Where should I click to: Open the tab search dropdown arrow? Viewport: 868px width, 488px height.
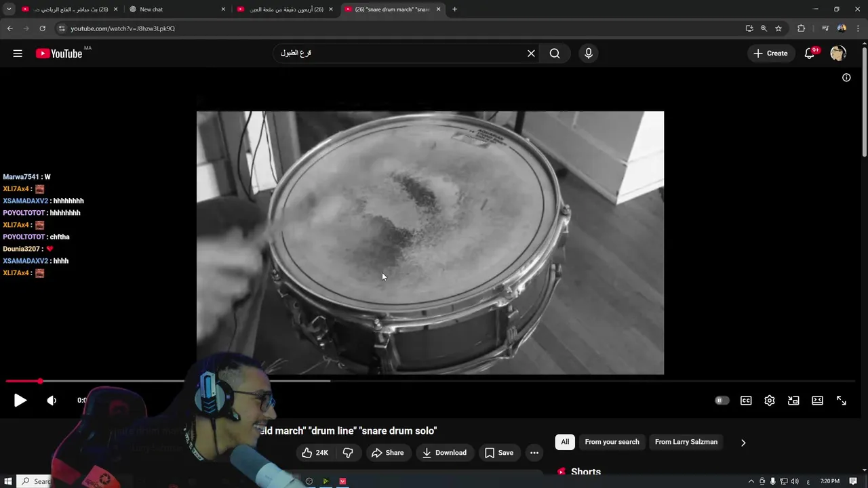pos(8,9)
